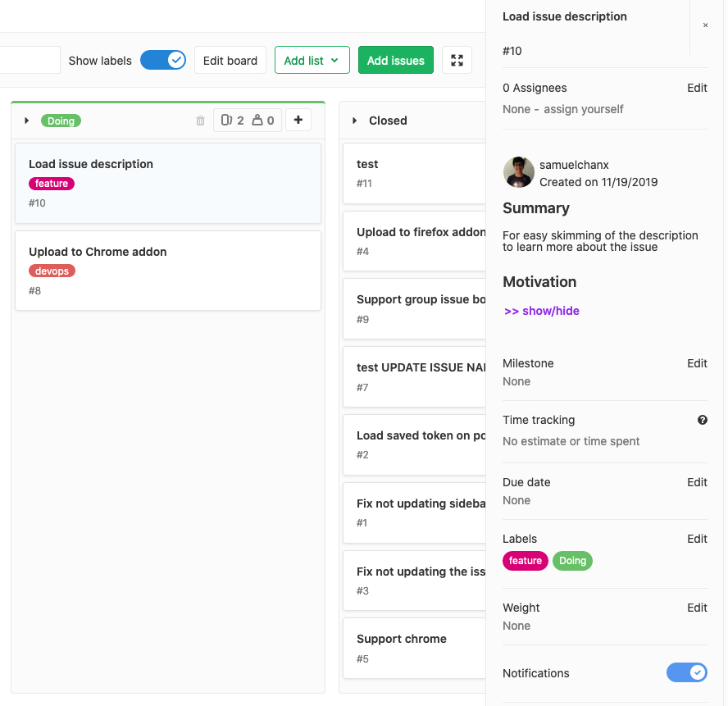The width and height of the screenshot is (728, 706).
Task: Toggle Notifications switch off
Action: [x=687, y=672]
